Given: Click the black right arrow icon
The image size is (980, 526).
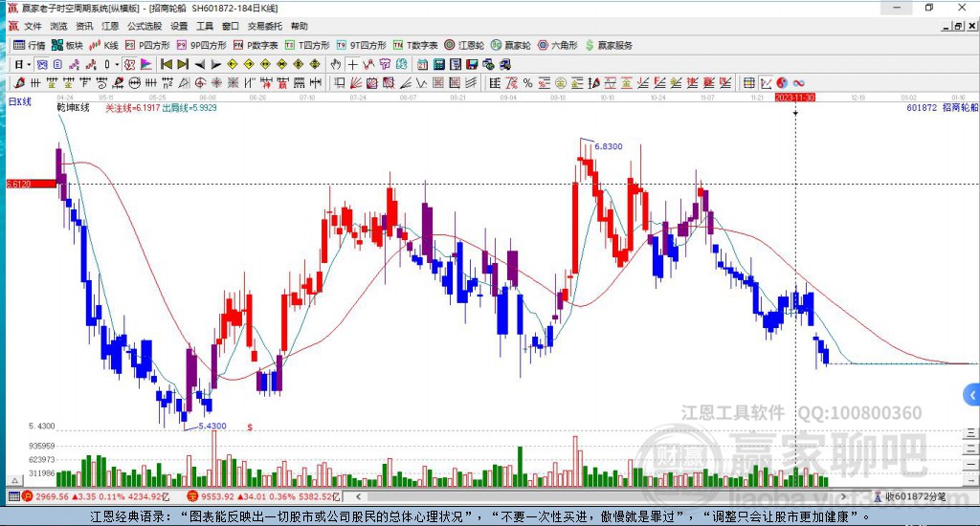Looking at the screenshot, I should 215,64.
